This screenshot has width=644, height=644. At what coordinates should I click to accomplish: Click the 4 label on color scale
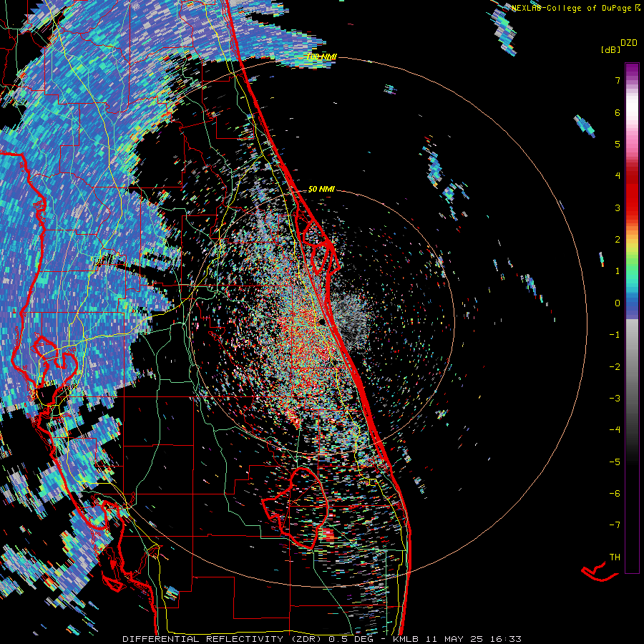(x=618, y=176)
